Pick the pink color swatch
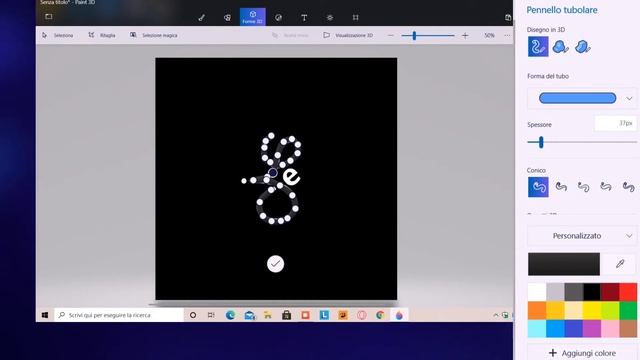Viewport: 640px width, 360px height. tap(610, 329)
